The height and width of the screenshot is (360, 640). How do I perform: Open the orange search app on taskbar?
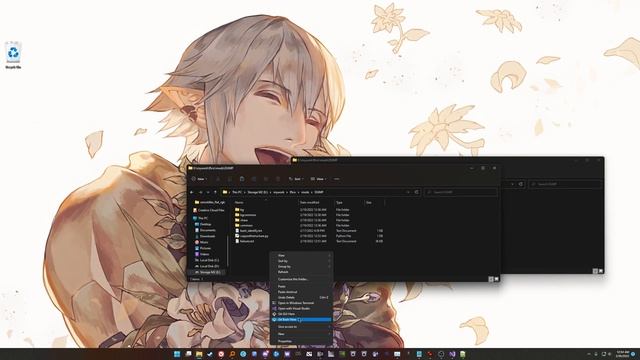232,354
